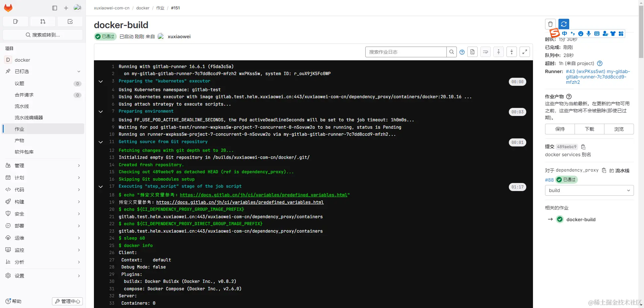Collapse the Executing step_script section
Screen dimensions: 644x308
point(101,187)
